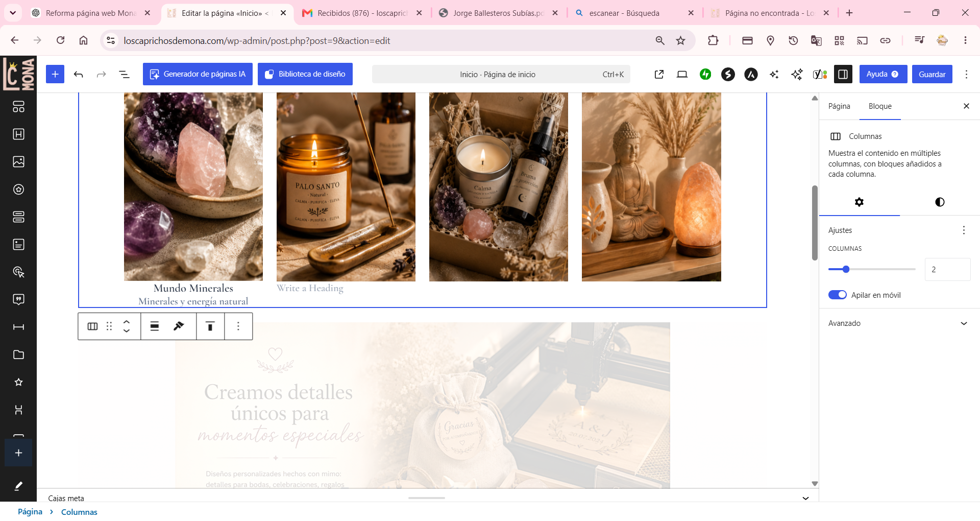Viewport: 980px width, 521px height.
Task: Switch to the Página tab
Action: pyautogui.click(x=839, y=106)
